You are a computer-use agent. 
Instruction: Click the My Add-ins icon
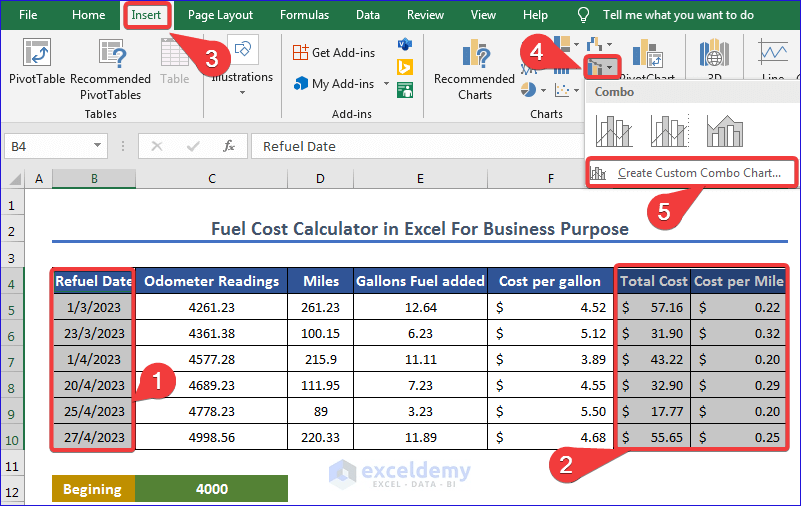click(x=301, y=83)
